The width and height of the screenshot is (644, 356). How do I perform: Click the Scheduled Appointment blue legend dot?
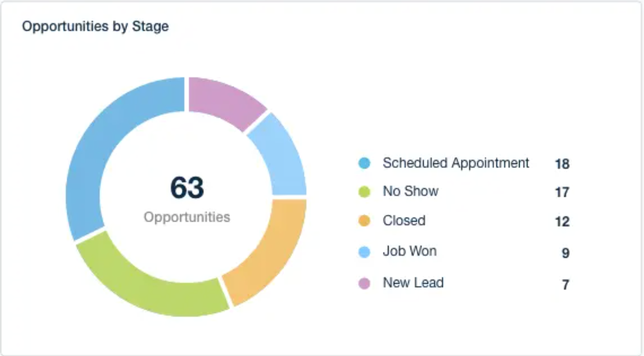pos(364,163)
